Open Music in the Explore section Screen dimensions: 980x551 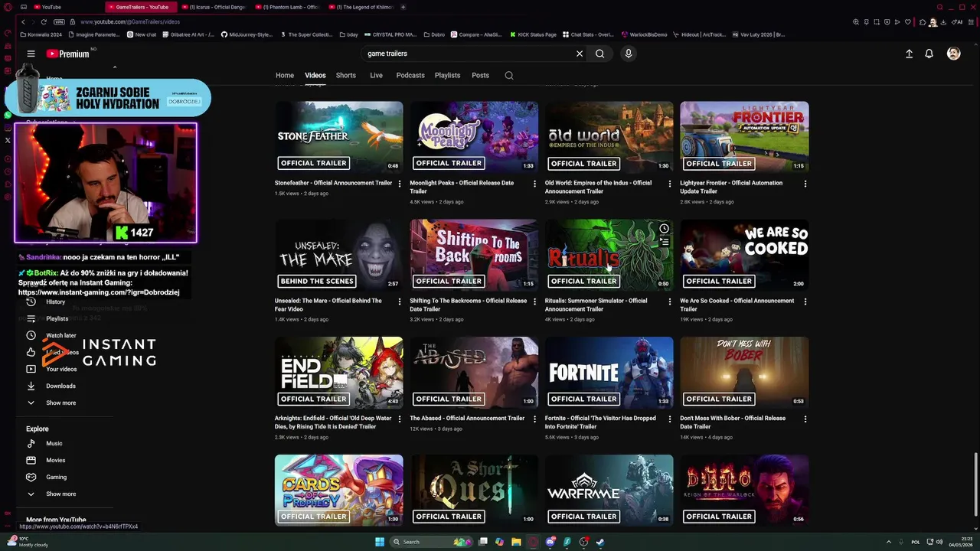pyautogui.click(x=54, y=443)
